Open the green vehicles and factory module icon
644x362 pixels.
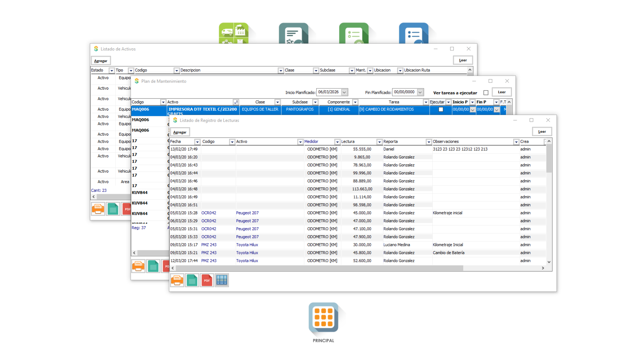234,33
